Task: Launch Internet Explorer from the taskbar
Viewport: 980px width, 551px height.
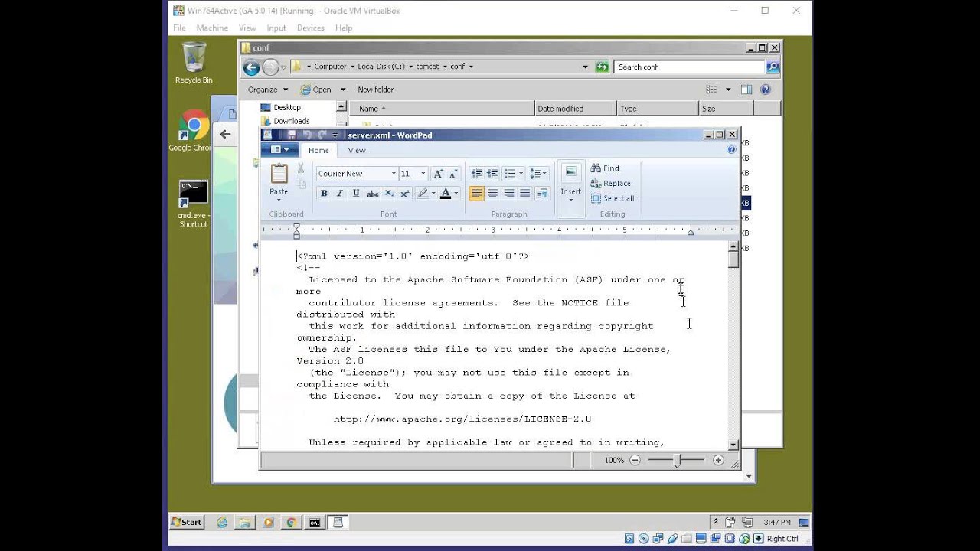Action: [x=222, y=523]
